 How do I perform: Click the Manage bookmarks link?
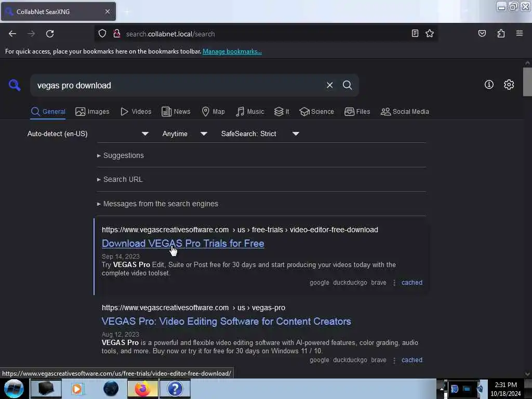[x=232, y=51]
